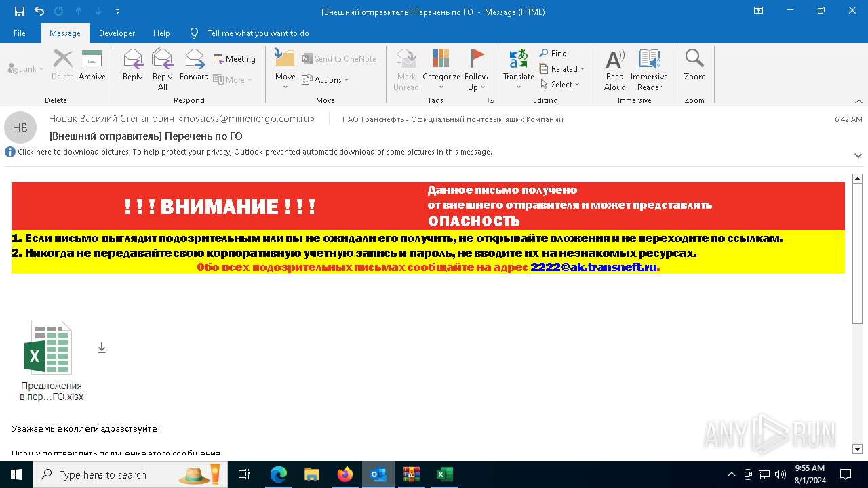Delete the message
This screenshot has height=488, width=868.
click(62, 66)
